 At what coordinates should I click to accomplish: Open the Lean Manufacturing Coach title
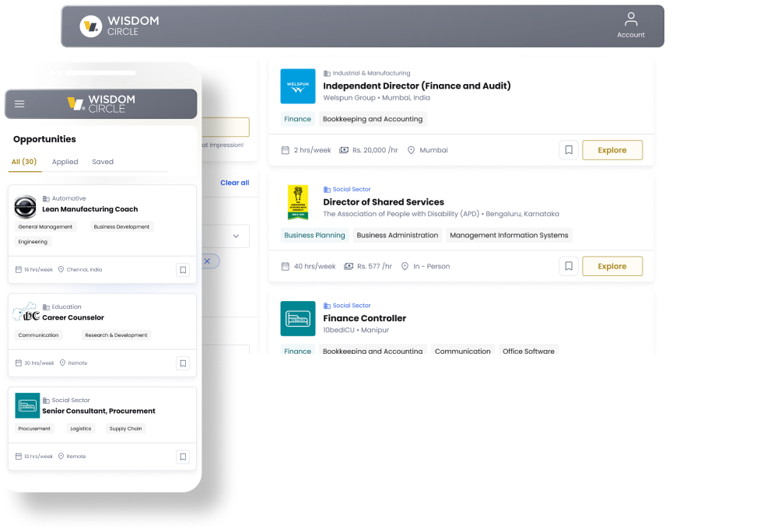pyautogui.click(x=89, y=209)
